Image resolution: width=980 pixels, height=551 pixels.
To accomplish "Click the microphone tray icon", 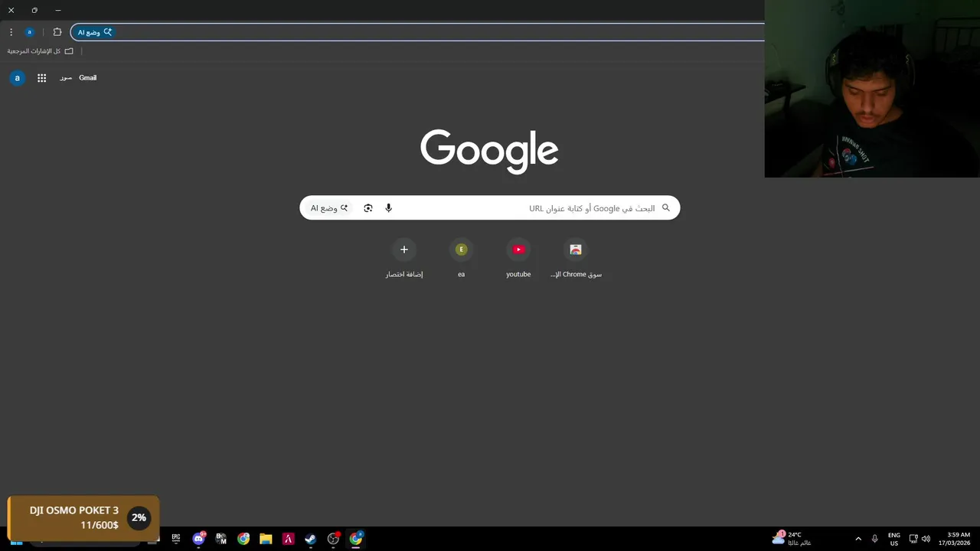I will (x=874, y=539).
